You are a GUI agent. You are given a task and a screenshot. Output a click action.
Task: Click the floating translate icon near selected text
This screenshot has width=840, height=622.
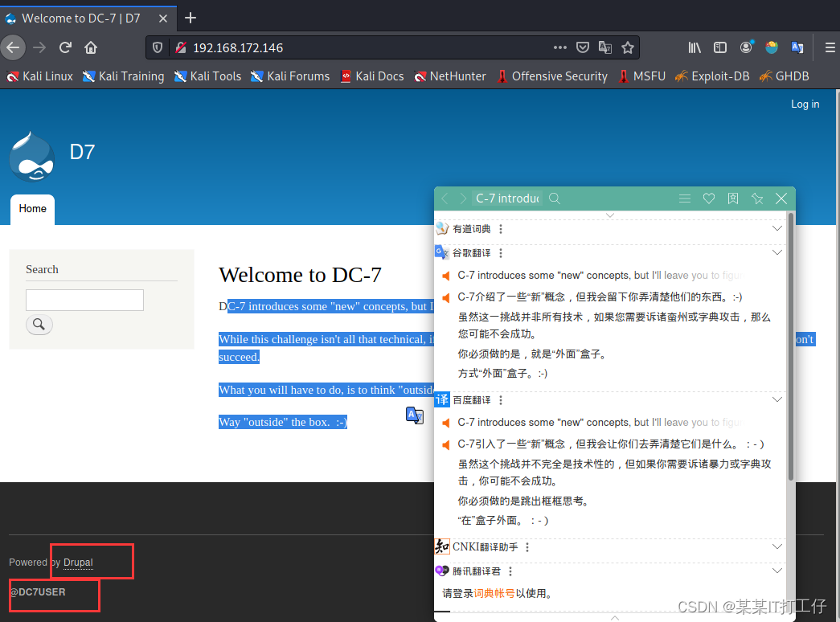(x=415, y=415)
